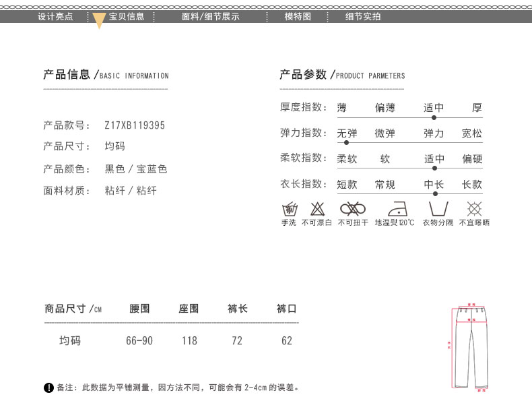The width and height of the screenshot is (532, 403).
Task: Click the 弹力指数 slider dot at 无弹
Action: [x=346, y=143]
